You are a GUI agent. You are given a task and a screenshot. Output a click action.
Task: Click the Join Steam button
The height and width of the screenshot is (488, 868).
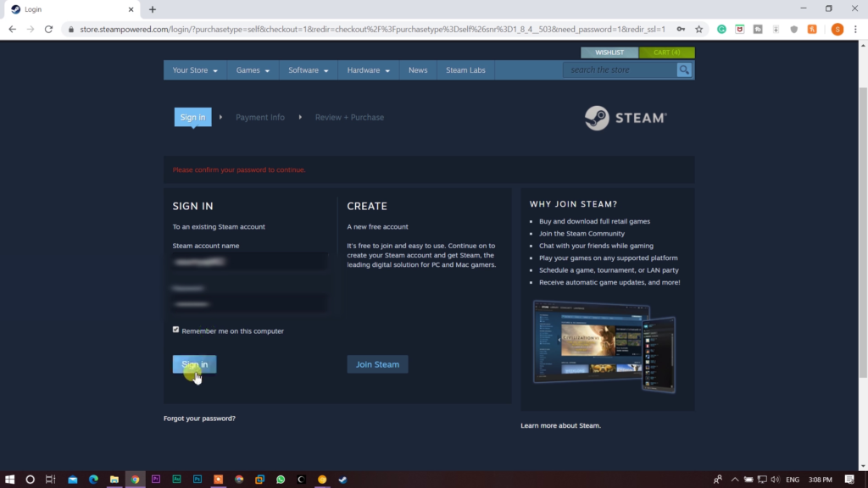click(x=377, y=364)
